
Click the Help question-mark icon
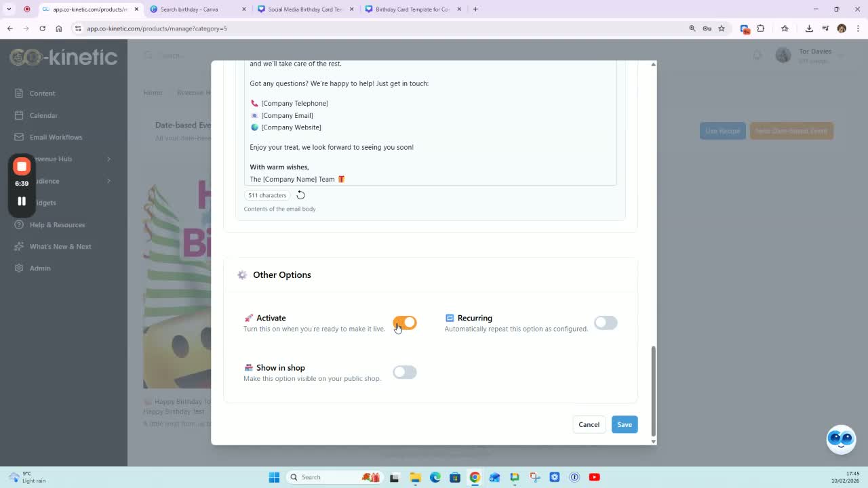[19, 224]
